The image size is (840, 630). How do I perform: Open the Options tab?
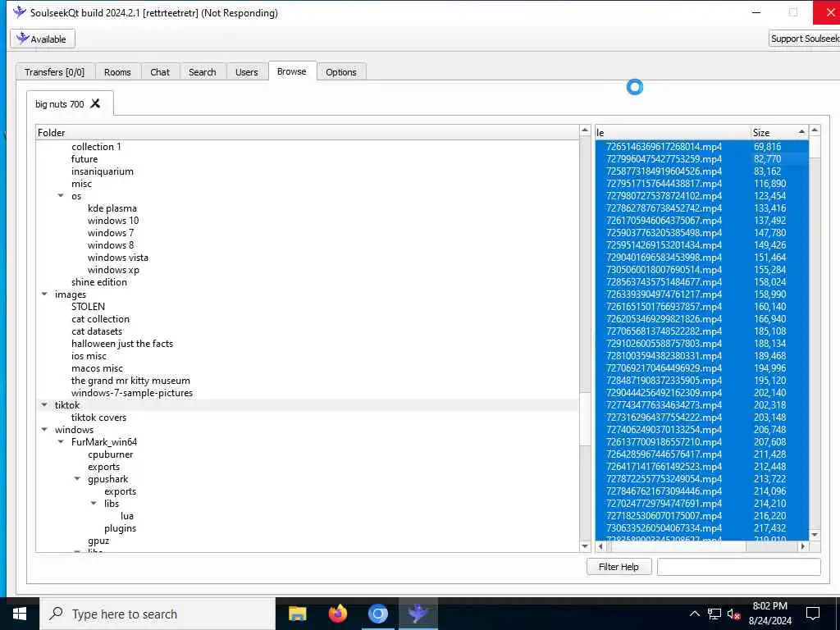[340, 72]
